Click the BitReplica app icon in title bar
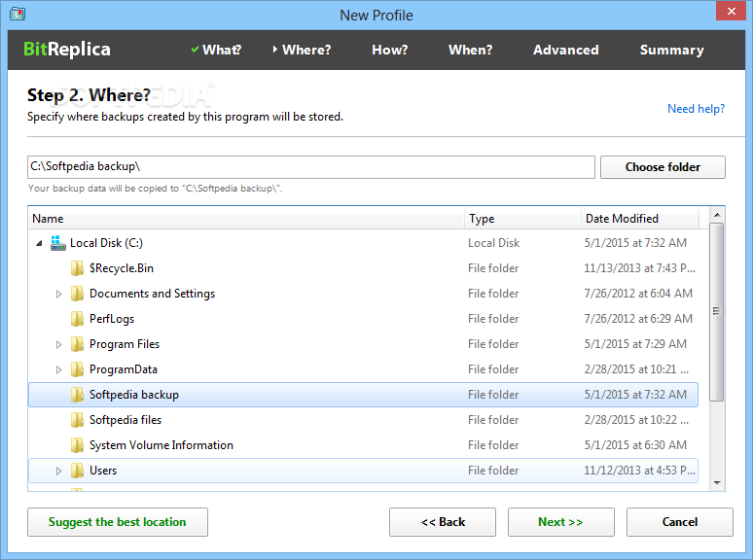The image size is (753, 560). (x=18, y=14)
